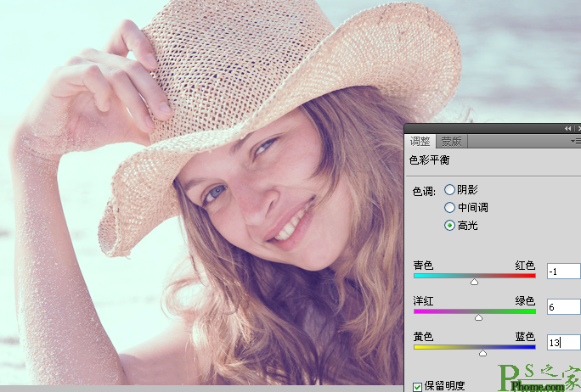Click the 黄色-蓝色 slider handle
Image resolution: width=581 pixels, height=392 pixels.
(482, 354)
